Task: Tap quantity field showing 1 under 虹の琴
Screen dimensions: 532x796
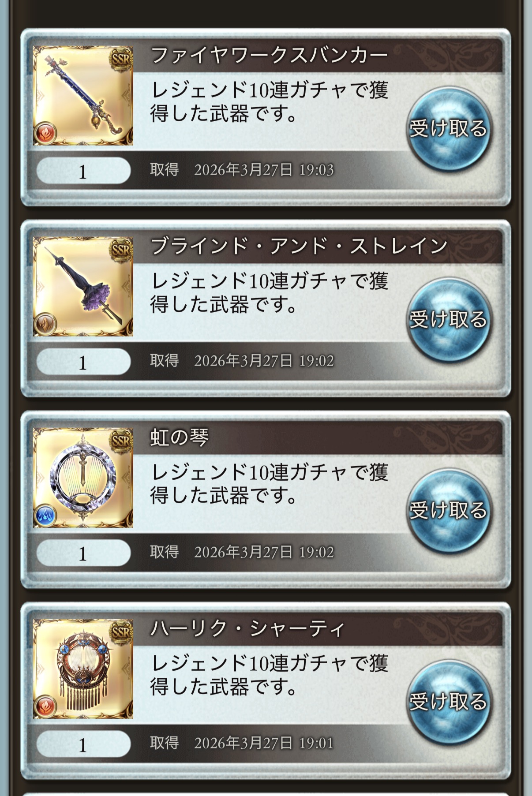Action: click(x=83, y=553)
